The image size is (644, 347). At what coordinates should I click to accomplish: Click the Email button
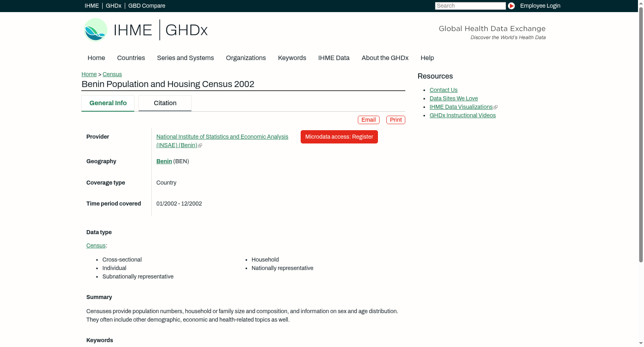coord(368,120)
